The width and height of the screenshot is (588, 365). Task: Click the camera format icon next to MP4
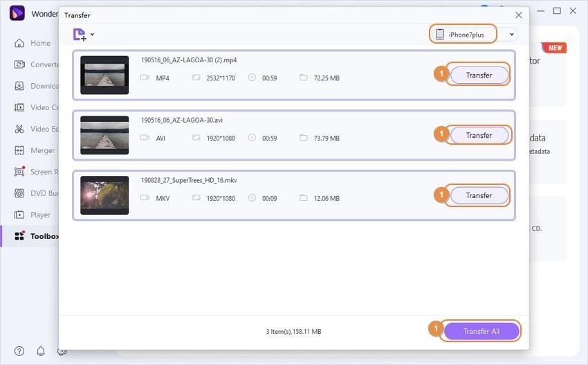pos(145,78)
